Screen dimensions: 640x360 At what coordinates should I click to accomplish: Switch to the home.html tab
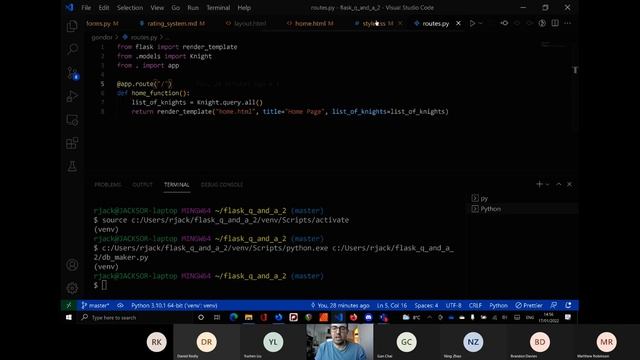click(x=310, y=24)
